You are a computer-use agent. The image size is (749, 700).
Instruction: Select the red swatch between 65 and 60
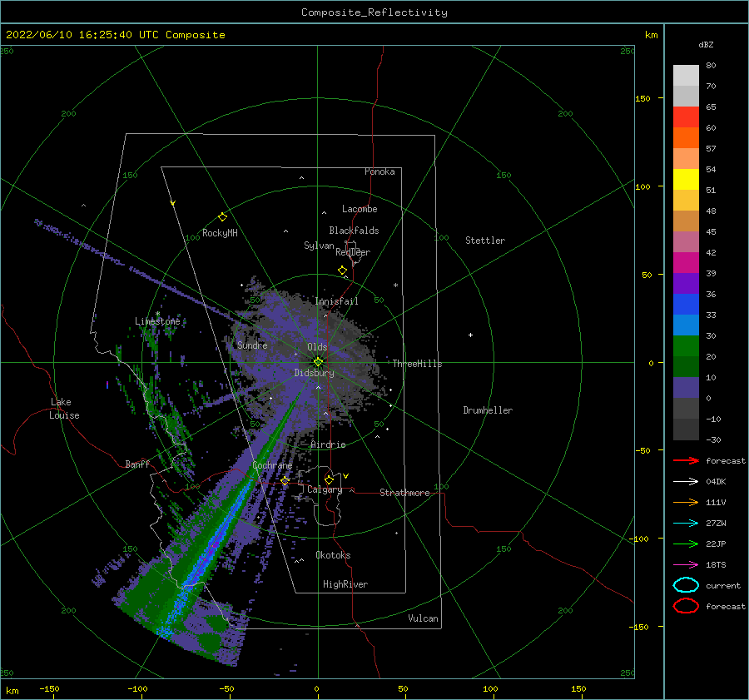pyautogui.click(x=686, y=117)
